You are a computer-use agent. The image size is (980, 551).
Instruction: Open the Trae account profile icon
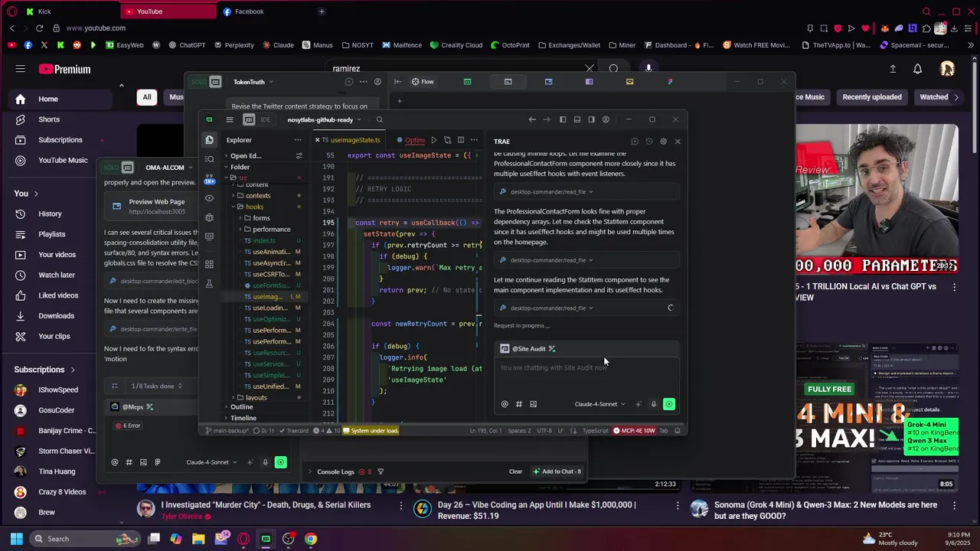coord(606,119)
